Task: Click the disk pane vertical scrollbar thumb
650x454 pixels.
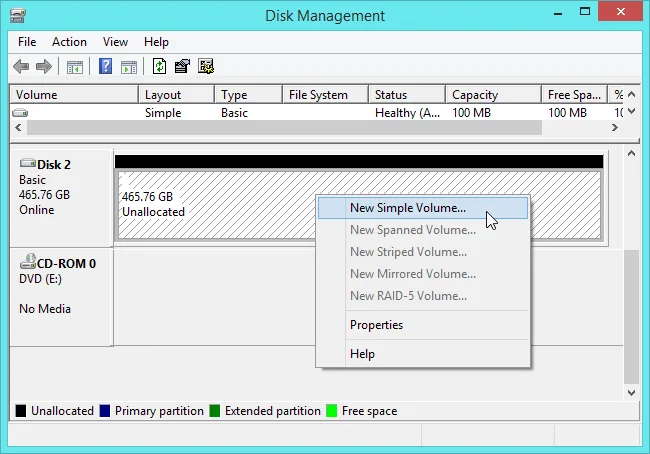Action: [x=631, y=317]
